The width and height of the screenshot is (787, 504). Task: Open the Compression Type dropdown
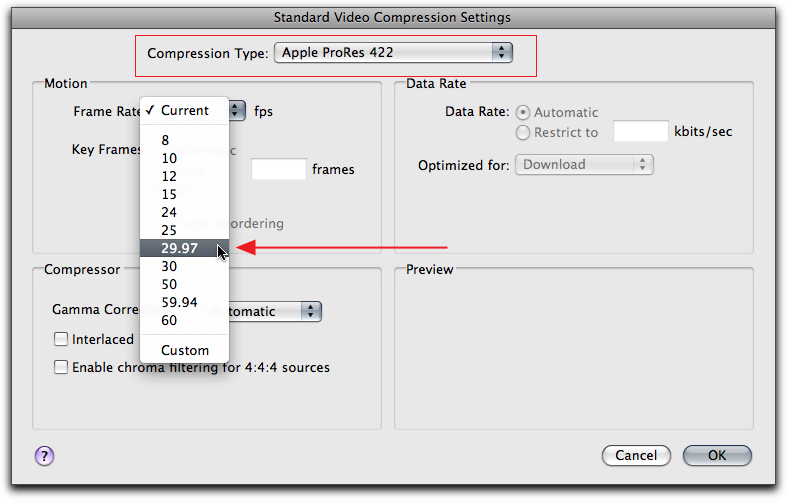point(393,52)
